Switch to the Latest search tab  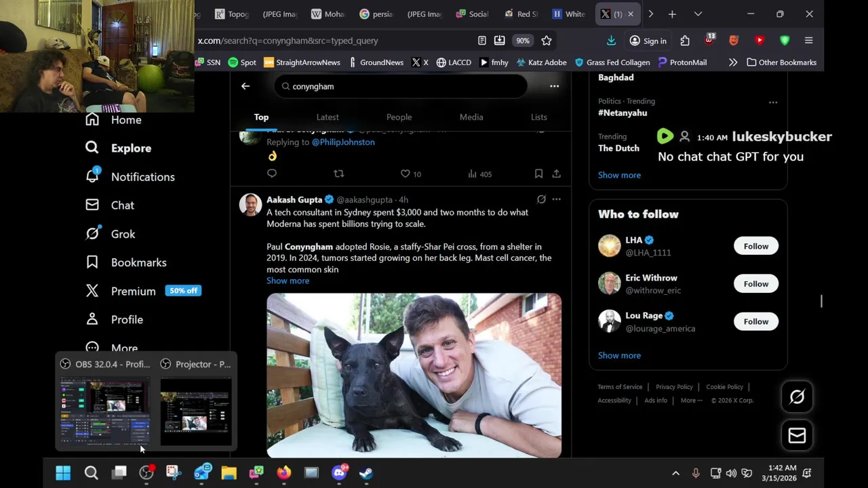[x=328, y=117]
